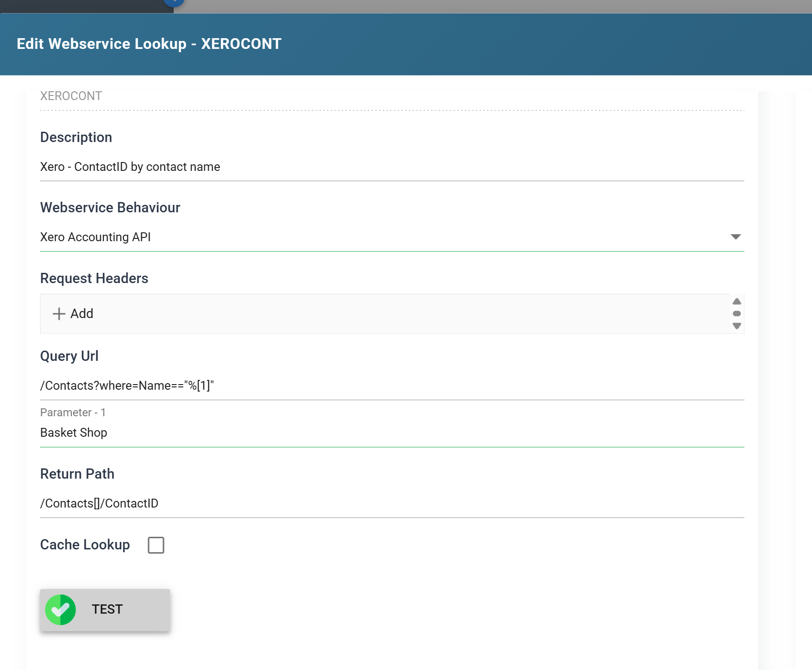Click the Edit Webservice Lookup - XEROCONT title

click(x=149, y=44)
